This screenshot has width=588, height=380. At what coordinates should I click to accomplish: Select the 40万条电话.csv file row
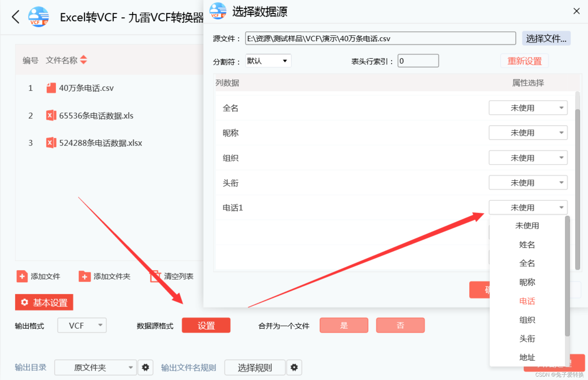pos(86,88)
